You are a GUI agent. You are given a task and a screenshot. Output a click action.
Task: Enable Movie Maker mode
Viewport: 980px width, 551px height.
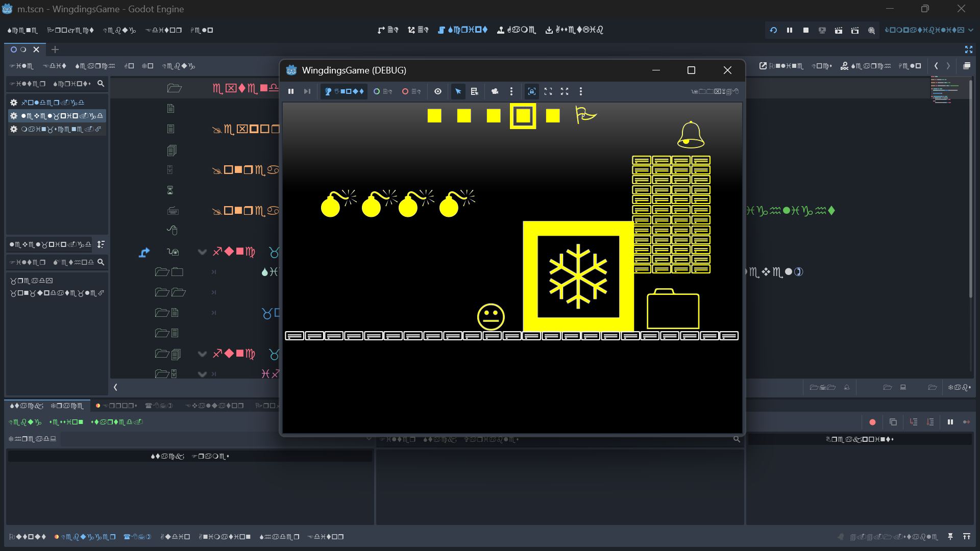tap(871, 30)
